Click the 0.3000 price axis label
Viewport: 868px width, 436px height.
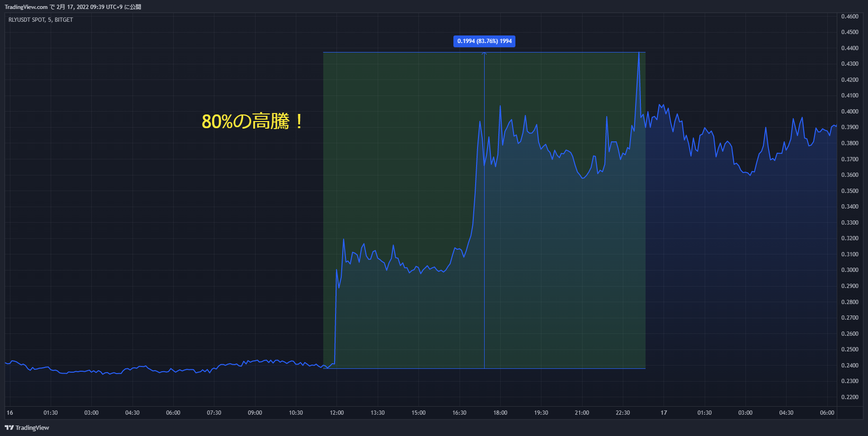coord(850,270)
